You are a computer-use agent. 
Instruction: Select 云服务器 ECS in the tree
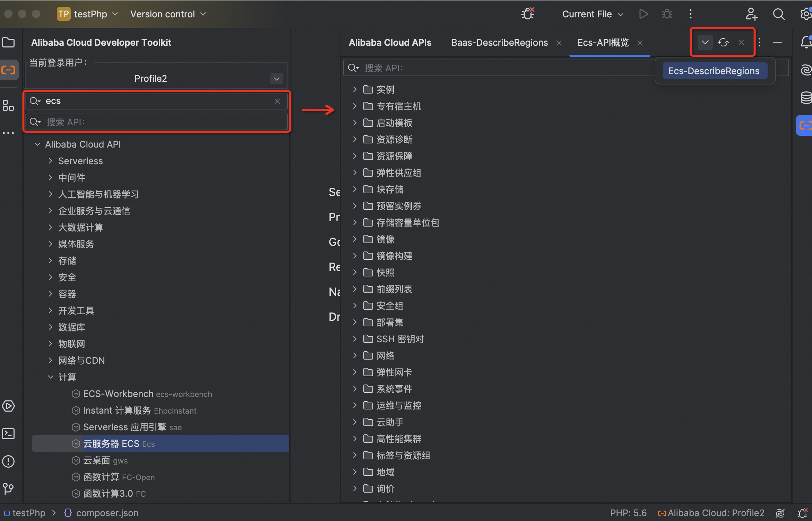coord(161,443)
